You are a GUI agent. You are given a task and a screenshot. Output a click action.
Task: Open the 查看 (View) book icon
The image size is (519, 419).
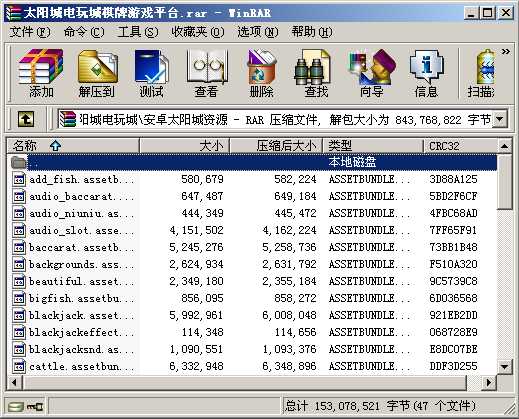207,73
